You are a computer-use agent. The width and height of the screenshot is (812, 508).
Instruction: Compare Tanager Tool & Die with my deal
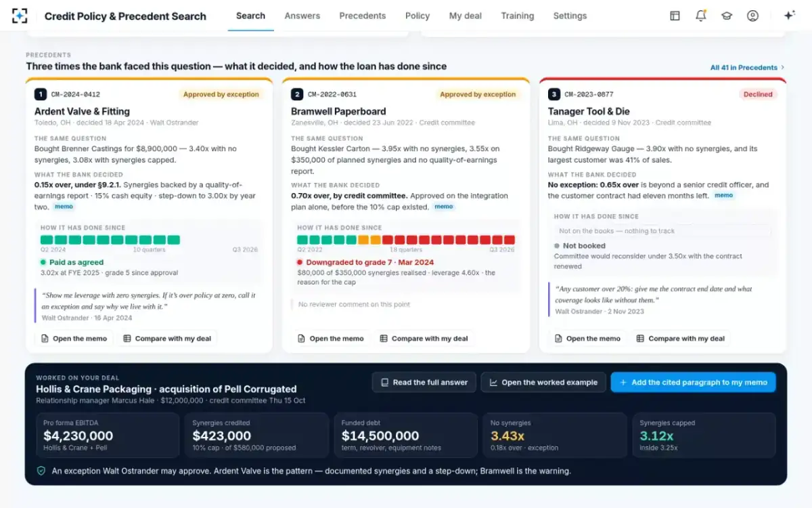(x=680, y=339)
